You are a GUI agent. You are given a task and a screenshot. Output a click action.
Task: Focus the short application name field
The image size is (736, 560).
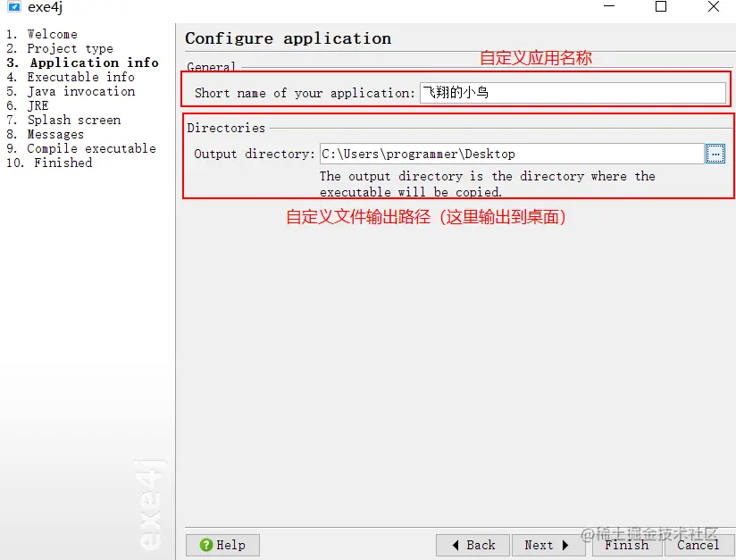tap(573, 93)
